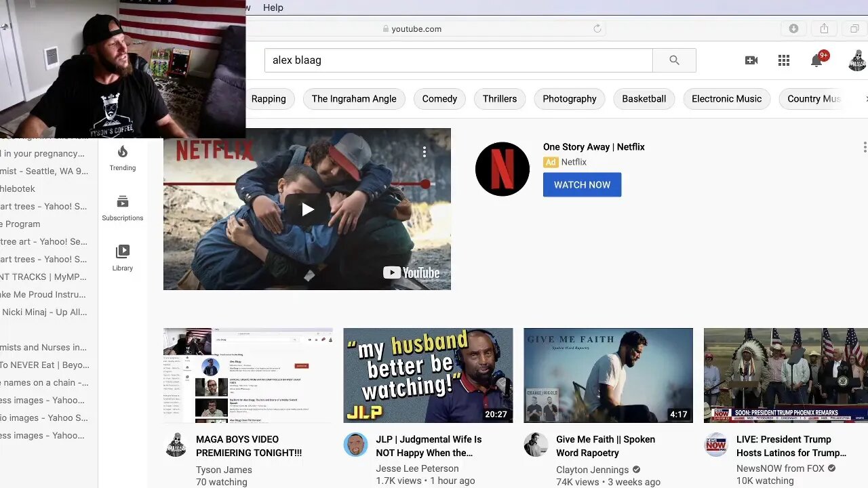Open 'ake Me Proud Instru...' sidebar entry
The image size is (868, 488).
pos(43,294)
